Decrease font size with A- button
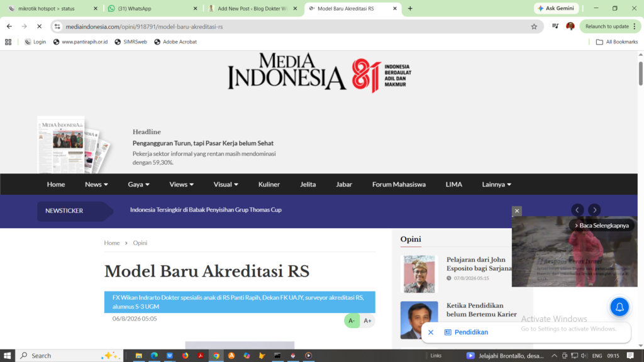This screenshot has width=644, height=362. (352, 321)
